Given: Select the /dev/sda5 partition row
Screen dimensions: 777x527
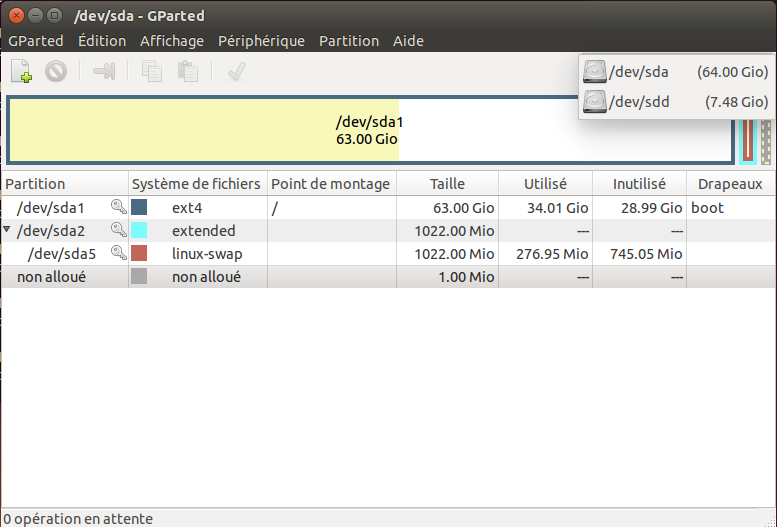Looking at the screenshot, I should click(388, 253).
